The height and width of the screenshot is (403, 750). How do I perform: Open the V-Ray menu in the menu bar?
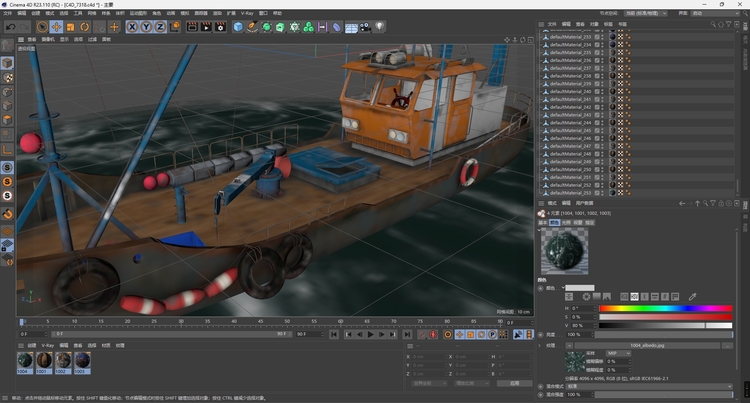(246, 14)
